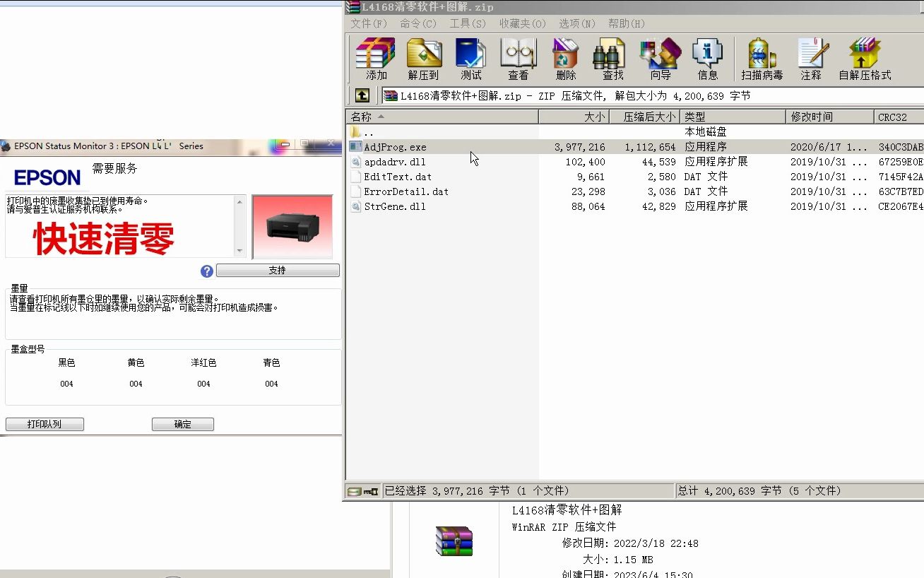The width and height of the screenshot is (924, 578).
Task: Select the StrGene.dll file name
Action: tap(395, 206)
